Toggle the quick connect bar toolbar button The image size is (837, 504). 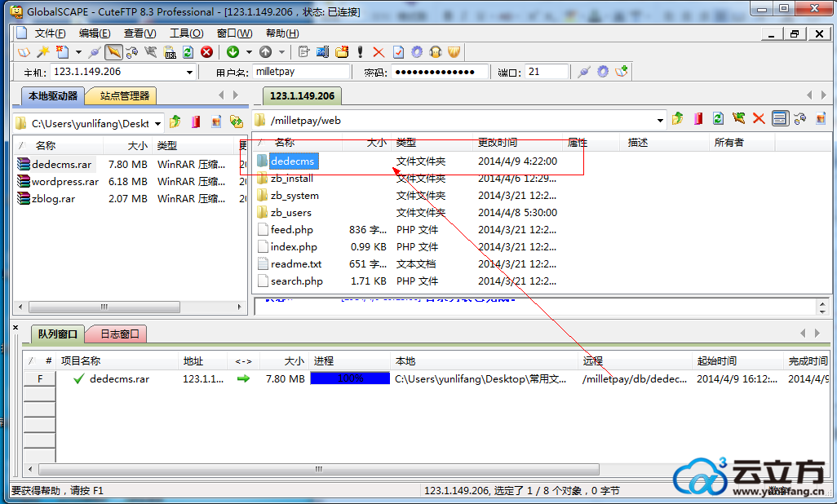(113, 52)
